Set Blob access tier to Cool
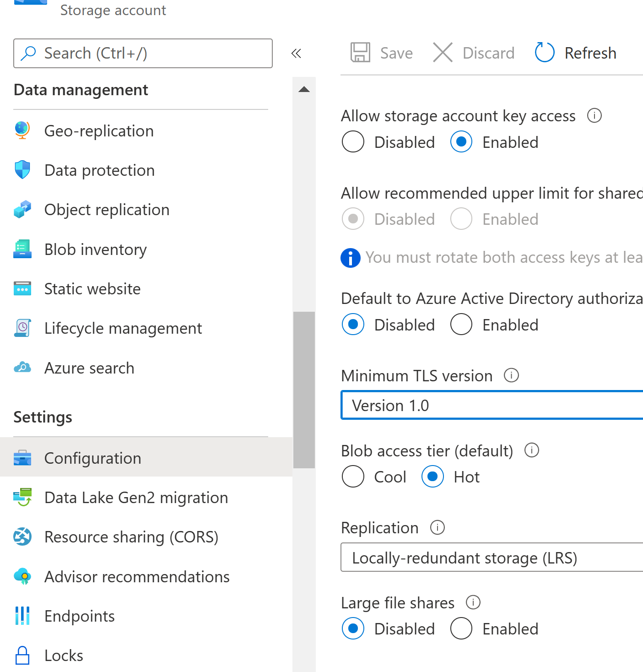 click(352, 477)
